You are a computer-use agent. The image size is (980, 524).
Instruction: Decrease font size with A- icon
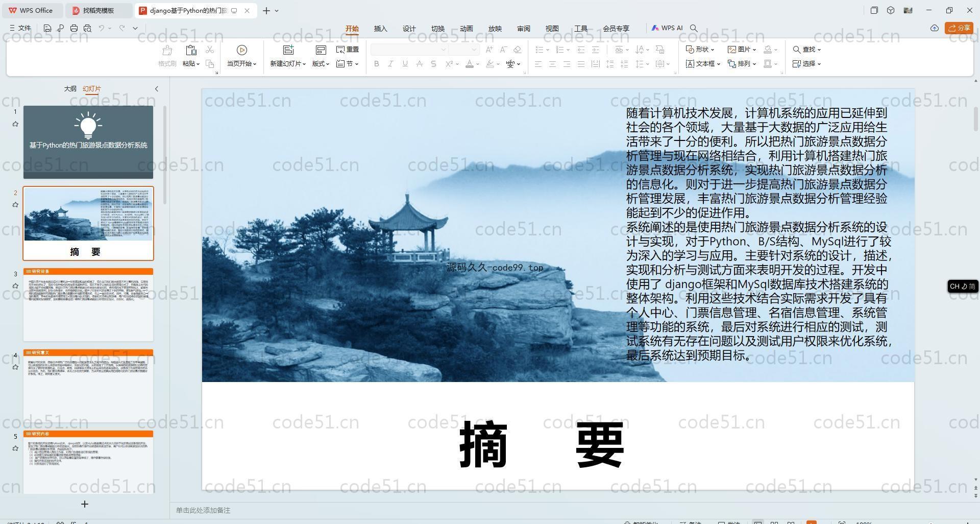click(503, 50)
